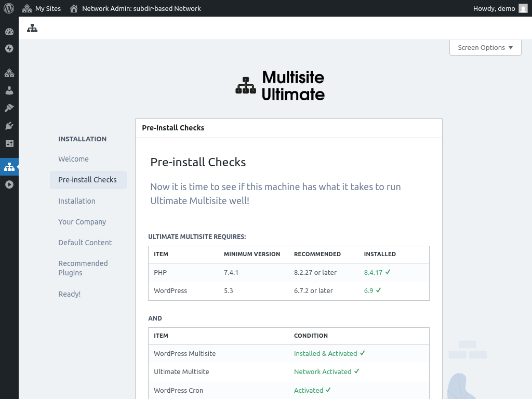This screenshot has width=532, height=399.
Task: Click the INSTALLATION sidebar heading
Action: coord(82,139)
